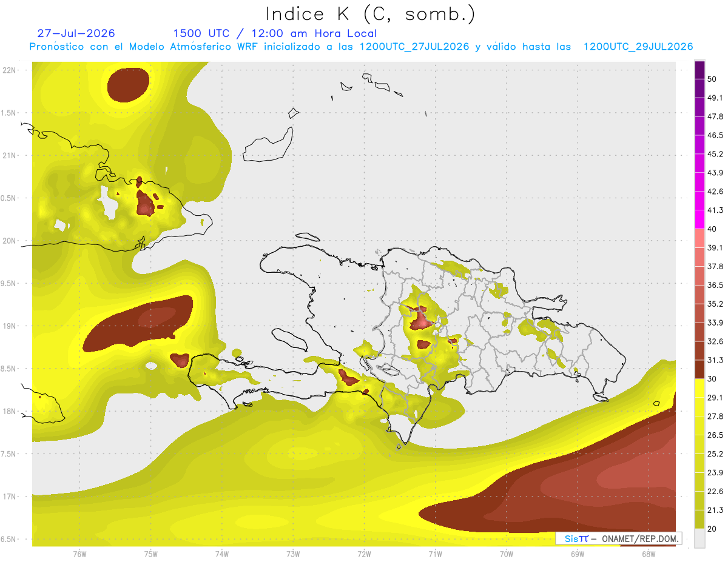
Task: Click the "42.6" color scale value
Action: [x=715, y=192]
